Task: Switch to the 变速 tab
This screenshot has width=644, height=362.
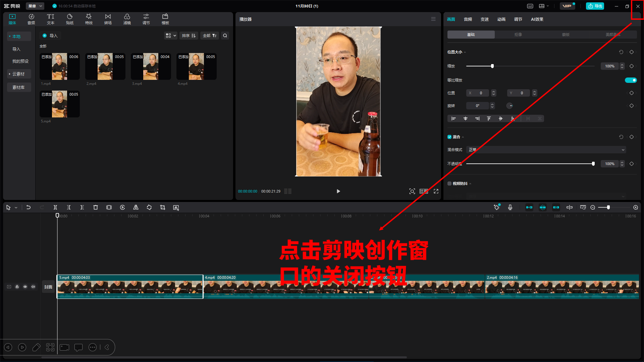Action: 485,19
